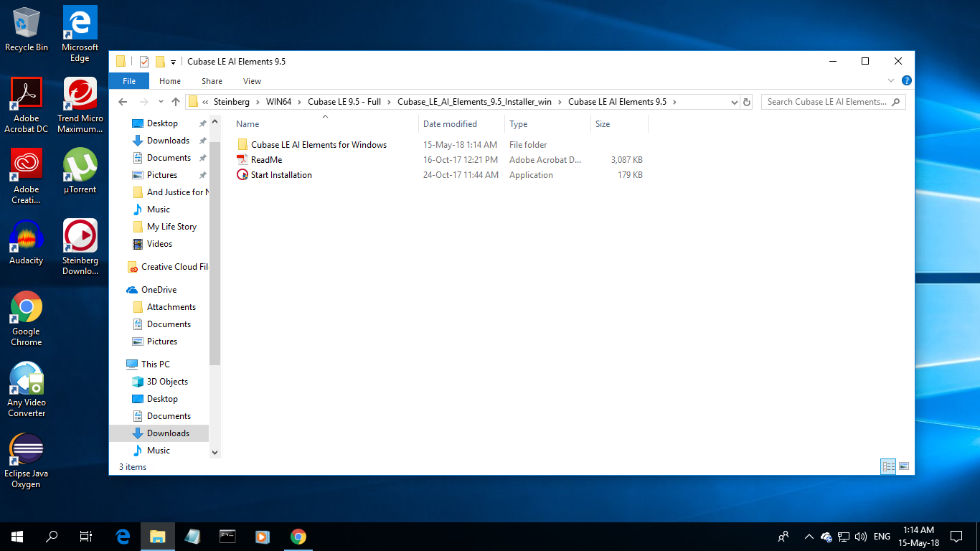Select the ReadMe PDF file icon

pyautogui.click(x=242, y=159)
